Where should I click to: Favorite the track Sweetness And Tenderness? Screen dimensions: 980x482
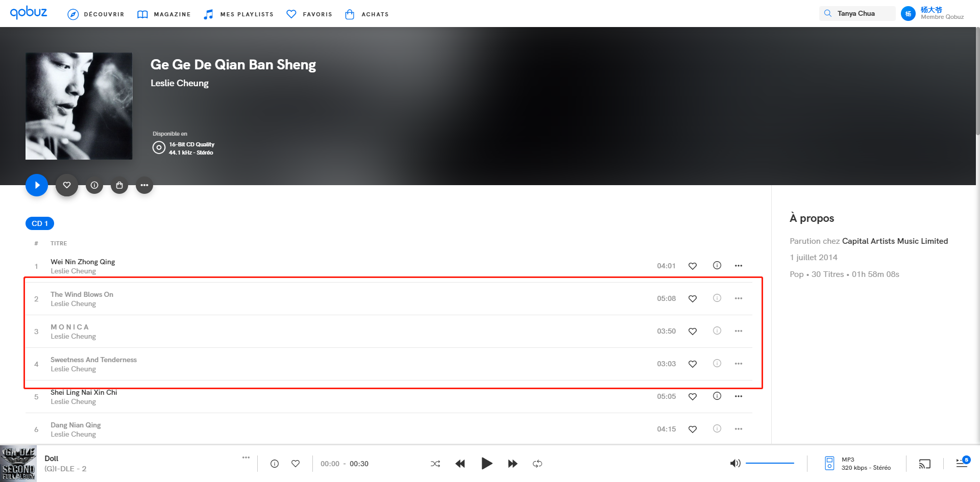[693, 364]
